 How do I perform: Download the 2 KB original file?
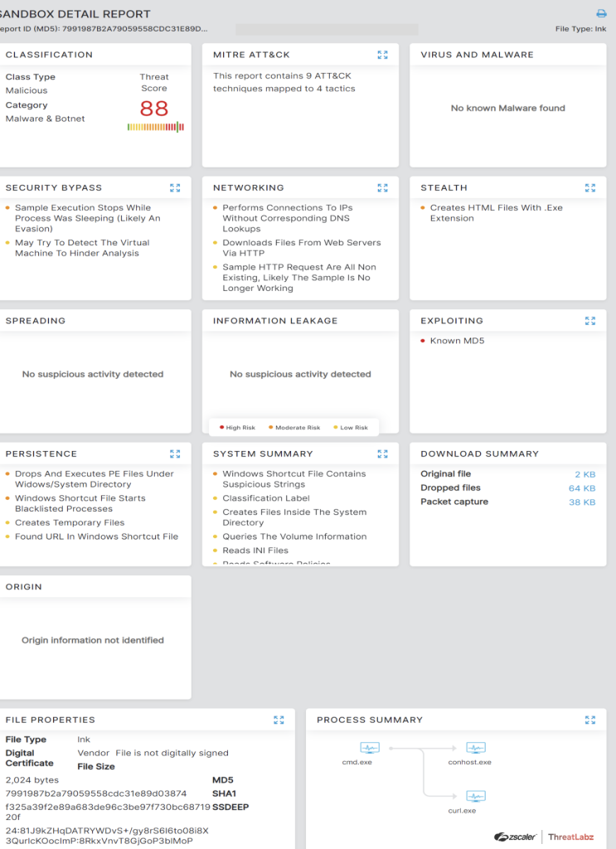[x=584, y=474]
